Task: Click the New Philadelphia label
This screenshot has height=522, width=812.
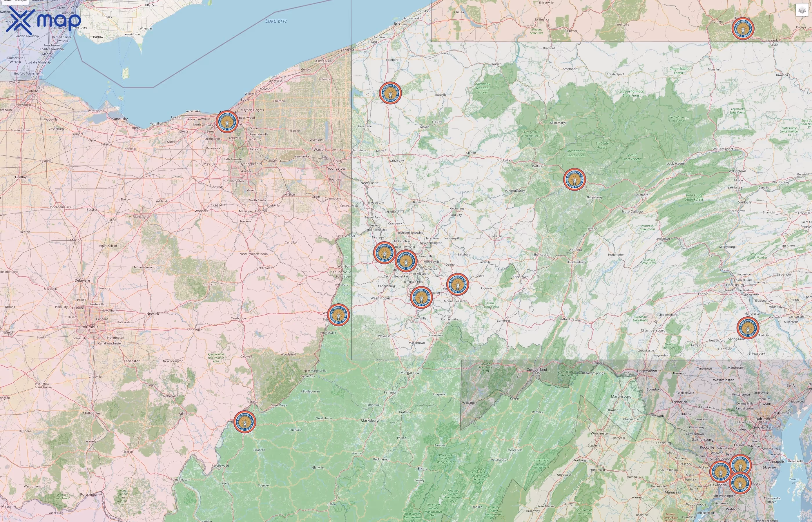Action: pos(253,254)
